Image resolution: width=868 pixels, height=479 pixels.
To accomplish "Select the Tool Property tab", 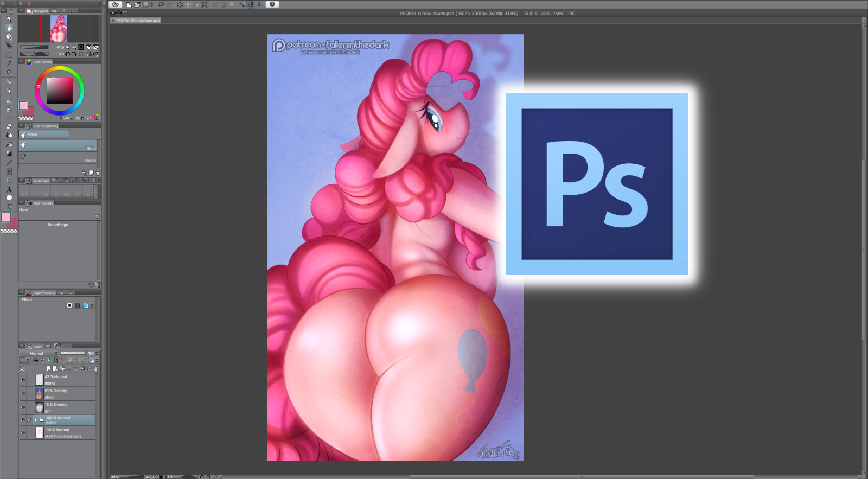I will [40, 203].
